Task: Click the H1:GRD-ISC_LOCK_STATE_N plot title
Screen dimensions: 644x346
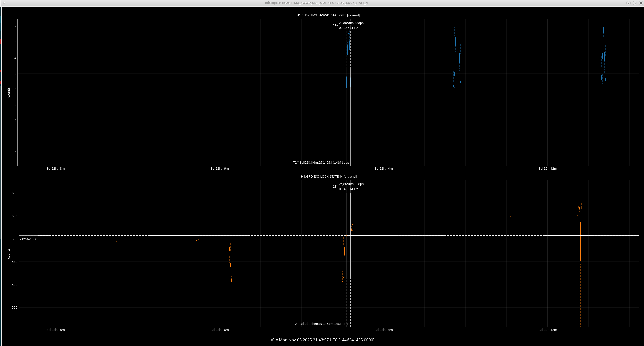Action: (x=328, y=177)
